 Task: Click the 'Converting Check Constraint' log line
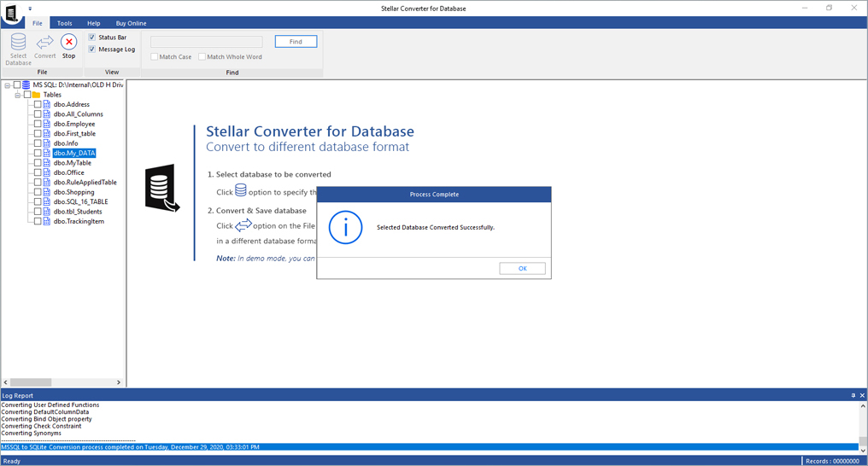pyautogui.click(x=42, y=426)
